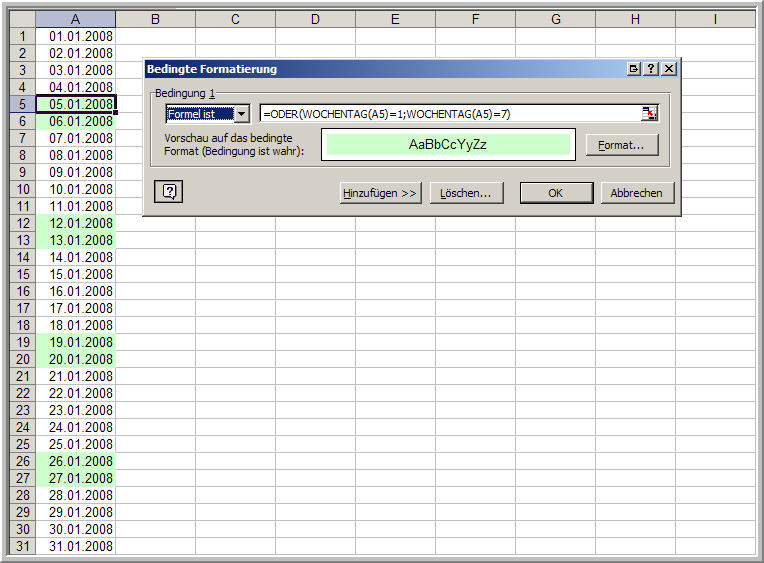
Task: Select green cell 27.01.2008
Action: coord(76,478)
